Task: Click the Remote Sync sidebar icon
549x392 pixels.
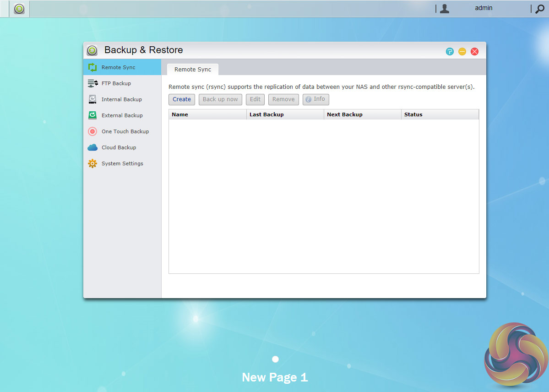Action: [92, 67]
